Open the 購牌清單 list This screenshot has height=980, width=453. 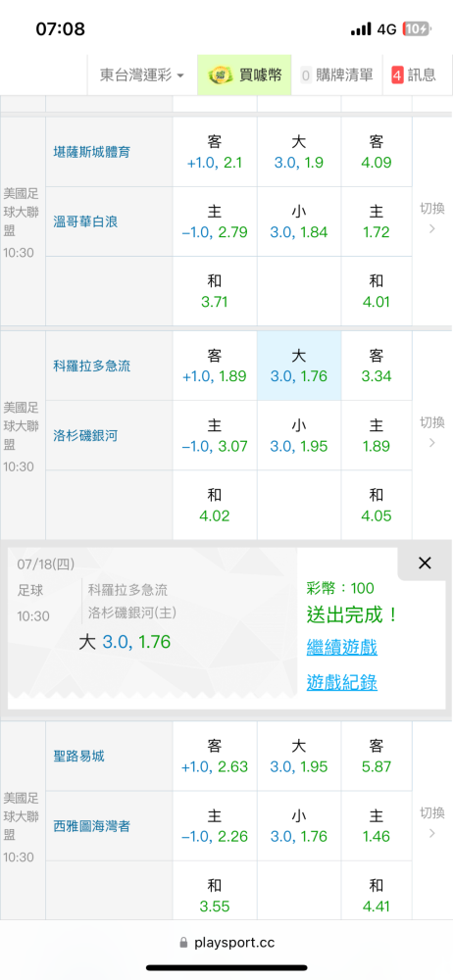click(336, 75)
